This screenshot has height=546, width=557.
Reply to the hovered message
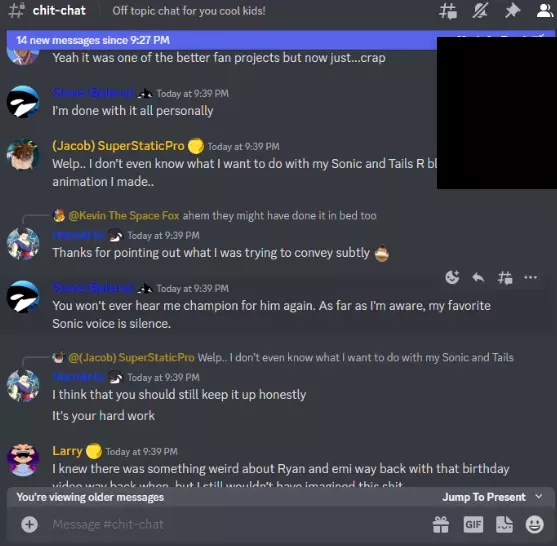coord(478,277)
